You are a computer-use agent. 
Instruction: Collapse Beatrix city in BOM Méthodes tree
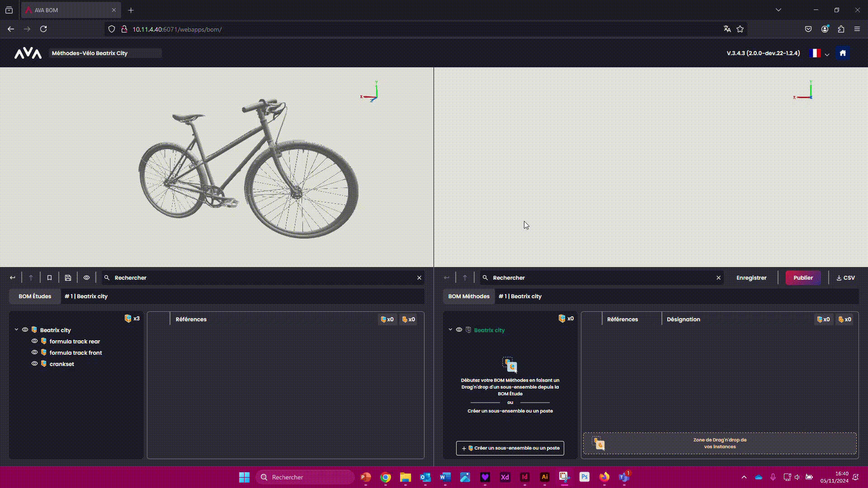(x=450, y=330)
